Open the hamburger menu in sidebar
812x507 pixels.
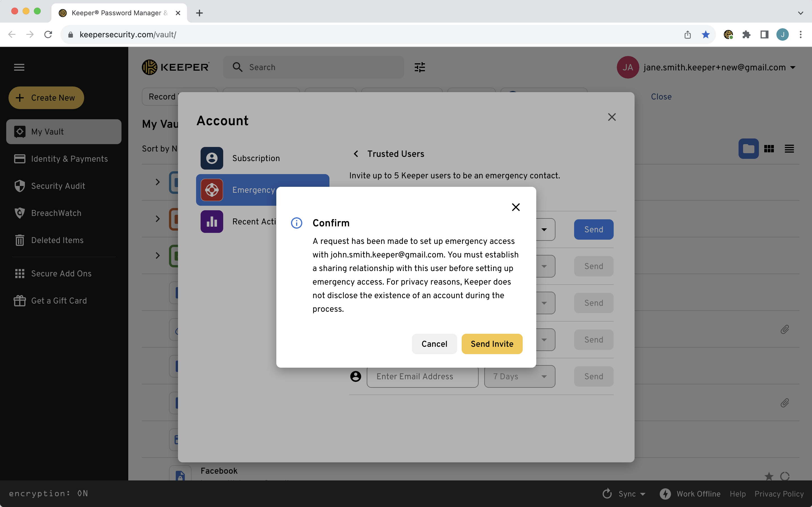click(x=19, y=67)
